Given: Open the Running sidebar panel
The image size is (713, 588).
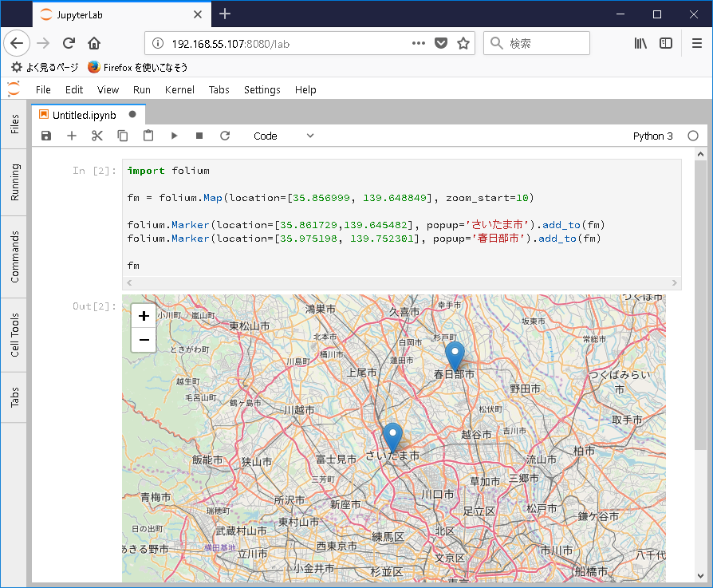Looking at the screenshot, I should pyautogui.click(x=14, y=182).
